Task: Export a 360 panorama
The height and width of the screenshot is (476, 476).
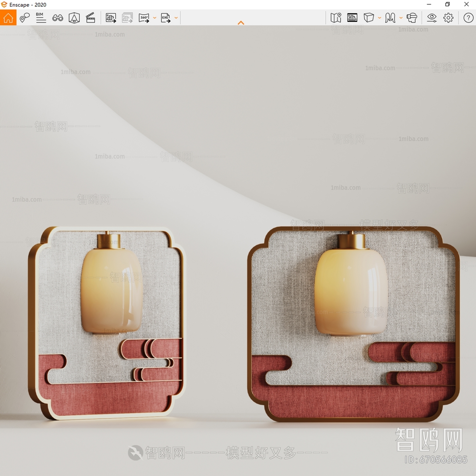Action: click(144, 18)
